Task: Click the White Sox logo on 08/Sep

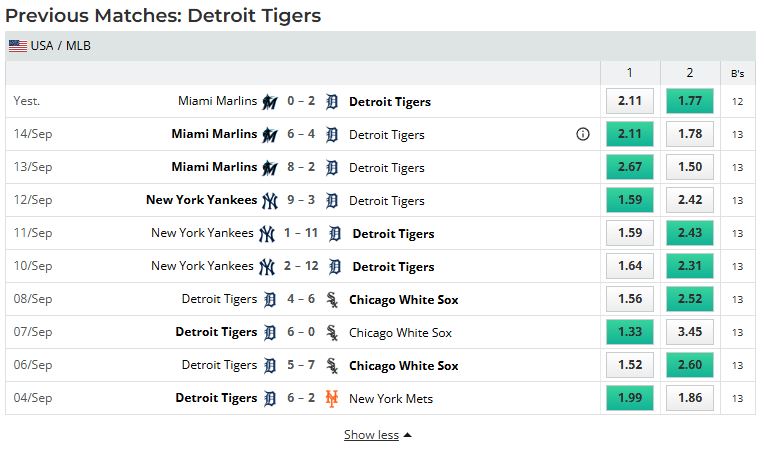Action: tap(333, 300)
